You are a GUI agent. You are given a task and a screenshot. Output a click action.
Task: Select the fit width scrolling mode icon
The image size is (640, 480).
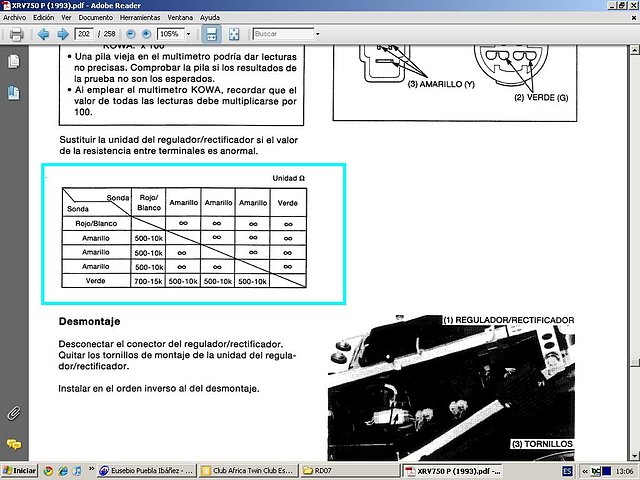pyautogui.click(x=211, y=34)
